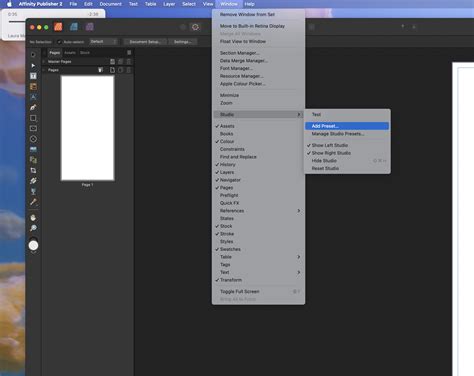Choose Toggle Full Screen
The height and width of the screenshot is (376, 474).
[258, 291]
